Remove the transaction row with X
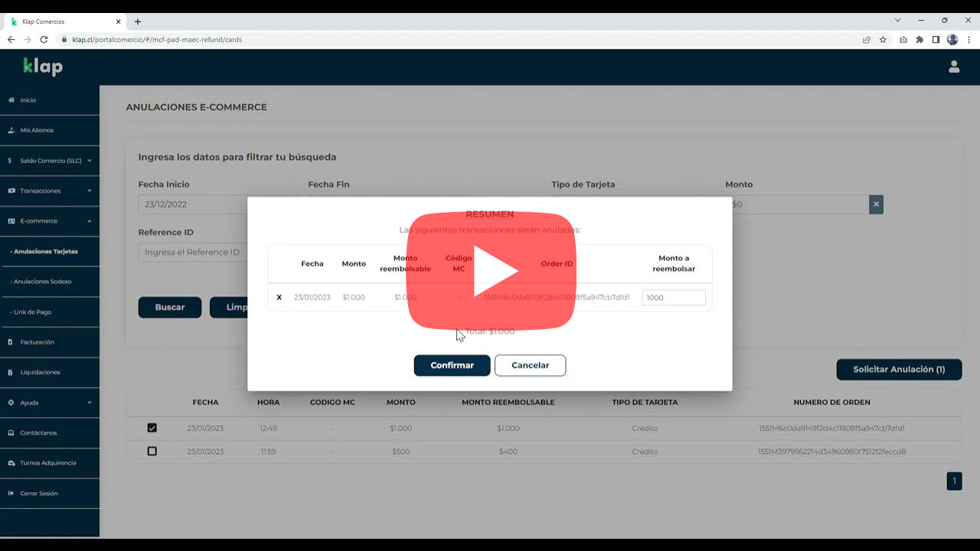Screen dimensions: 980x551 pos(279,297)
